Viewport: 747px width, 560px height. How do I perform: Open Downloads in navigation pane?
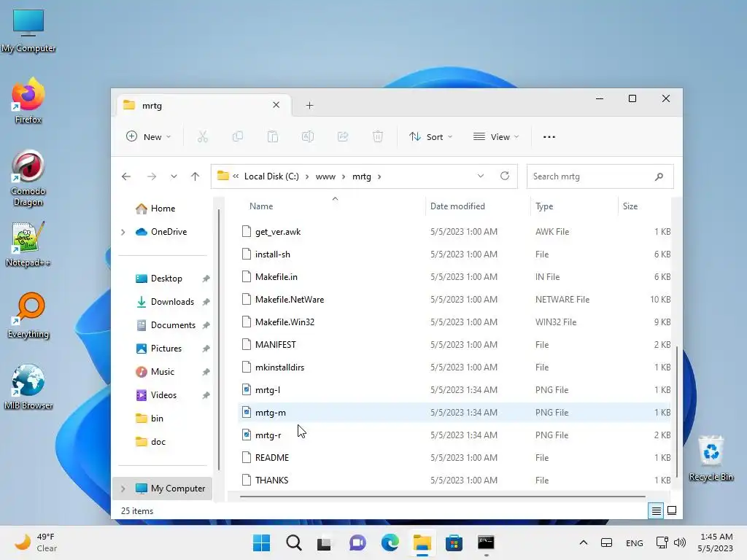172,302
